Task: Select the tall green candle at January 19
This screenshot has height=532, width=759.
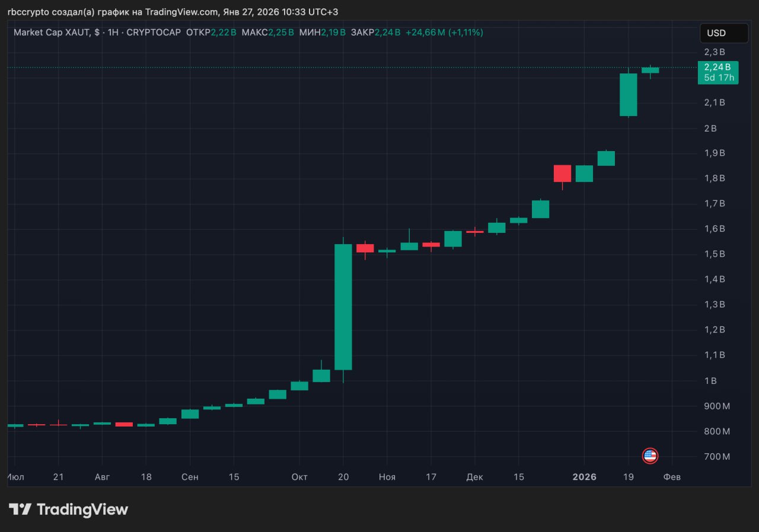Action: pos(628,94)
